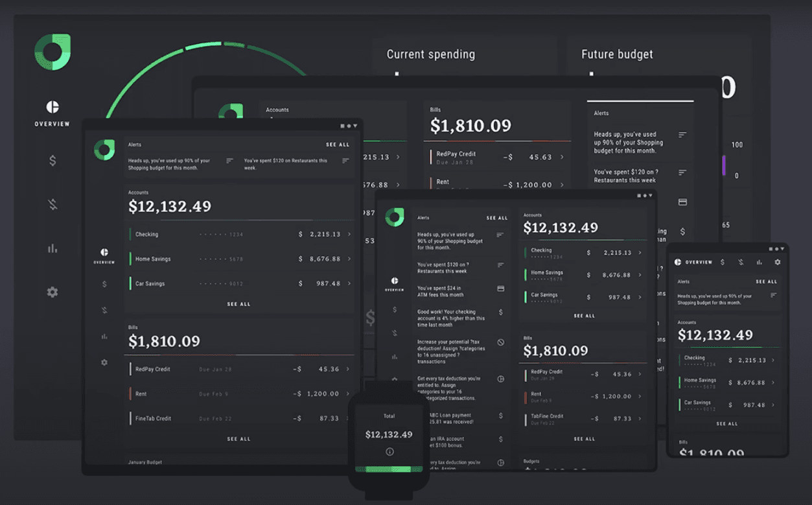Click sort icon beside Restaurants alert, left tablet
The height and width of the screenshot is (505, 812).
[x=345, y=161]
